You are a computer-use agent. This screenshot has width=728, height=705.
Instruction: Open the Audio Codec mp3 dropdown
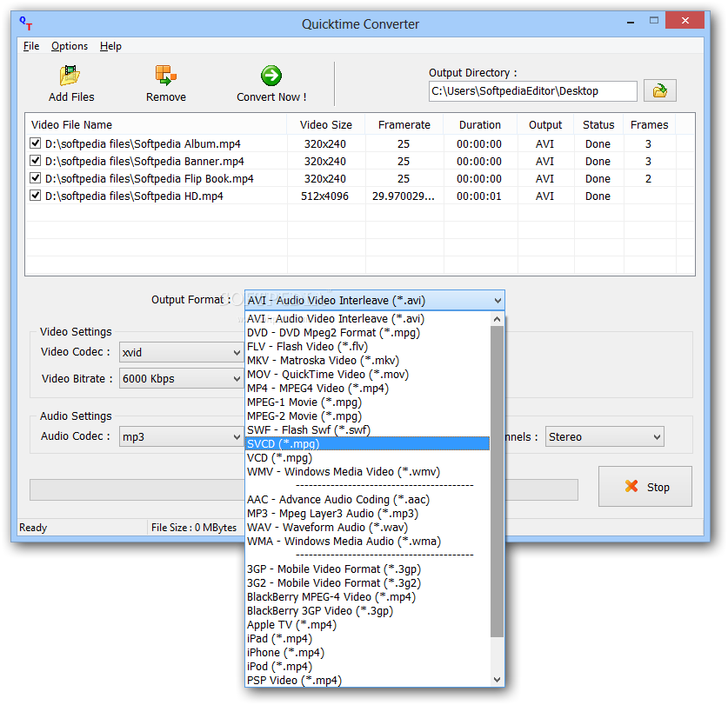(x=237, y=436)
